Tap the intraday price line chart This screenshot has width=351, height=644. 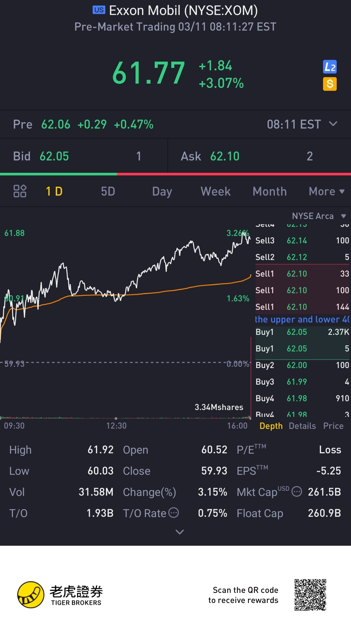[x=125, y=286]
